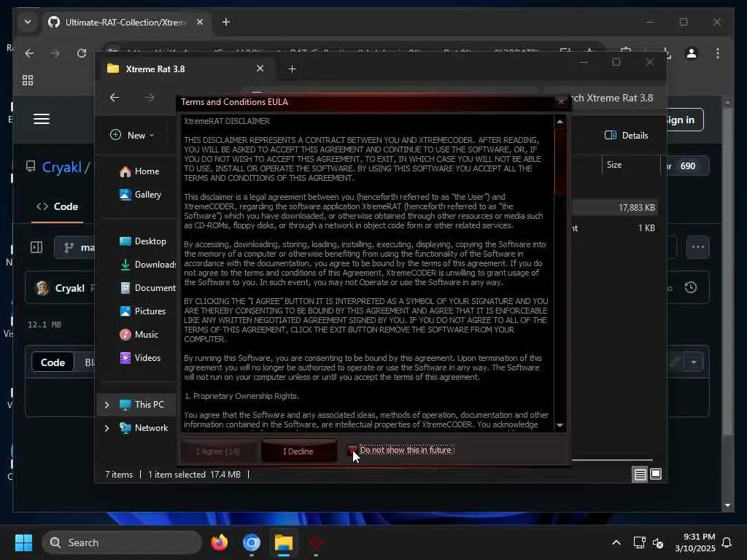This screenshot has height=560, width=747.
Task: Select Music in File Explorer sidebar
Action: [x=139, y=335]
